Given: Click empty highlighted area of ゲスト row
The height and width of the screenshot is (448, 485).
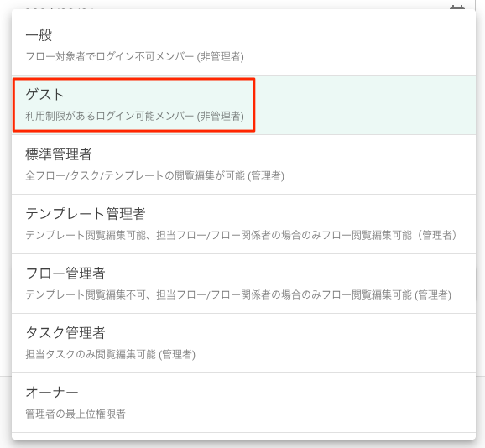Looking at the screenshot, I should pyautogui.click(x=365, y=105).
